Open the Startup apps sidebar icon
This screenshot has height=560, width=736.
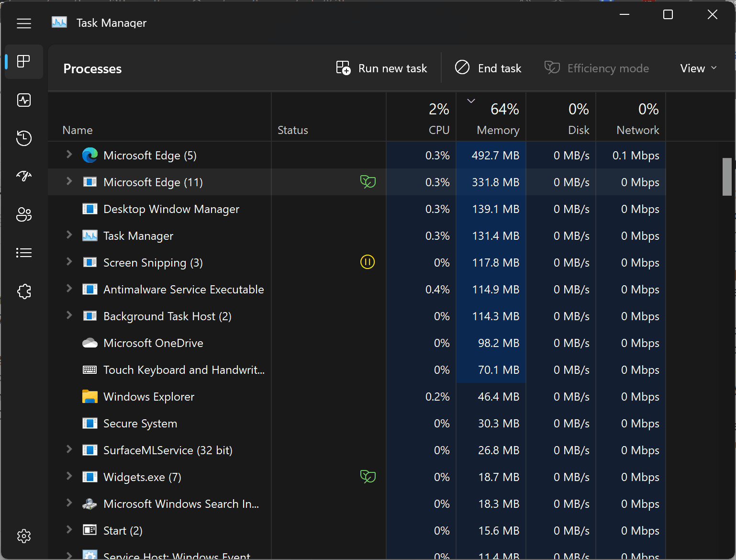coord(24,176)
